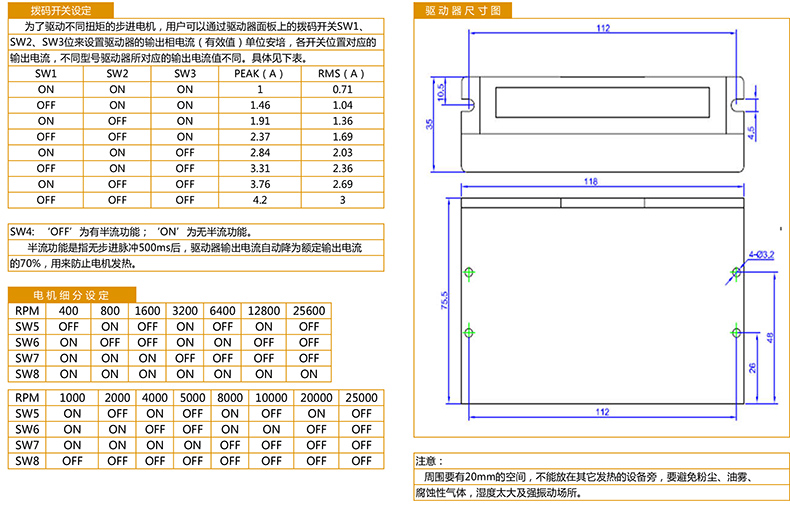The width and height of the screenshot is (790, 505).
Task: Click the RMS (A) column header
Action: [x=342, y=74]
